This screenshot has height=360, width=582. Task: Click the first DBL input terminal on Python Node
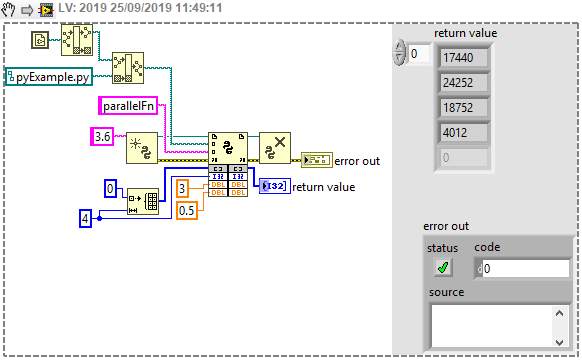pyautogui.click(x=218, y=184)
